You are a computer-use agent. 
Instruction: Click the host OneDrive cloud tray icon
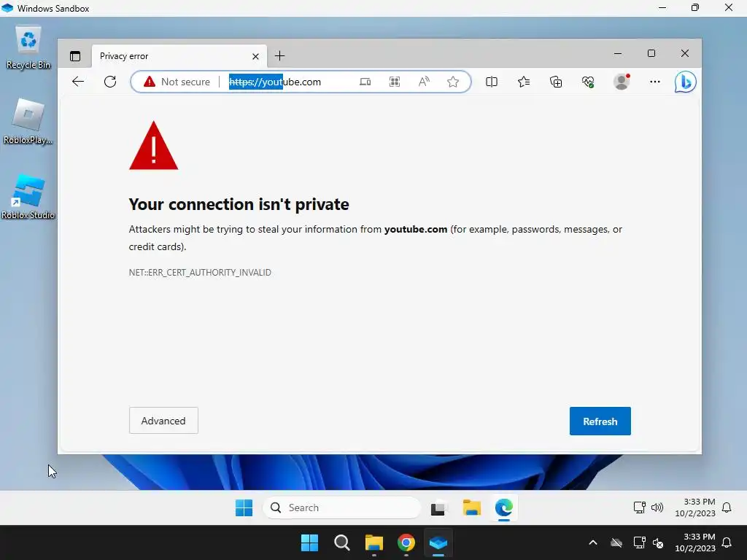(616, 542)
